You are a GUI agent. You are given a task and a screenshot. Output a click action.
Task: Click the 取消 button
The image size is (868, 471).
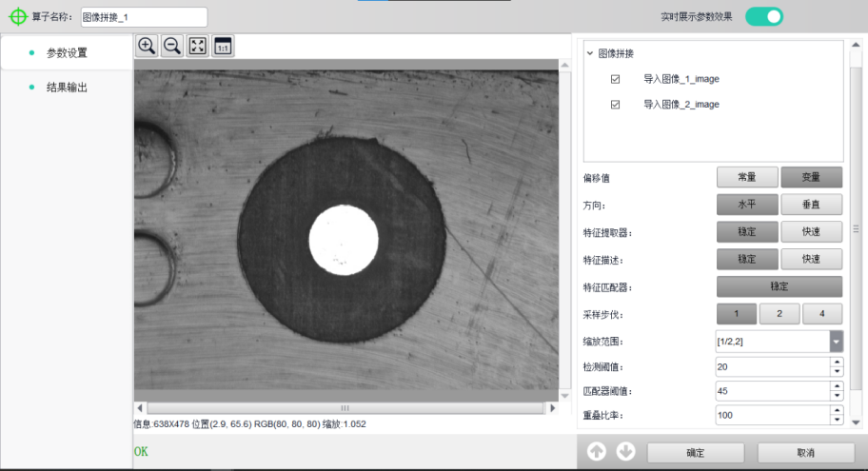[x=805, y=453]
